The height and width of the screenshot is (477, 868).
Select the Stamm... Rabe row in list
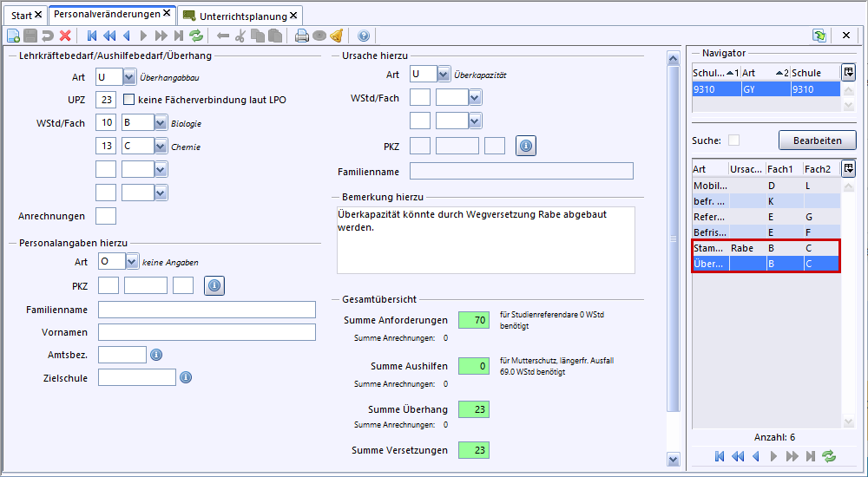pos(764,248)
